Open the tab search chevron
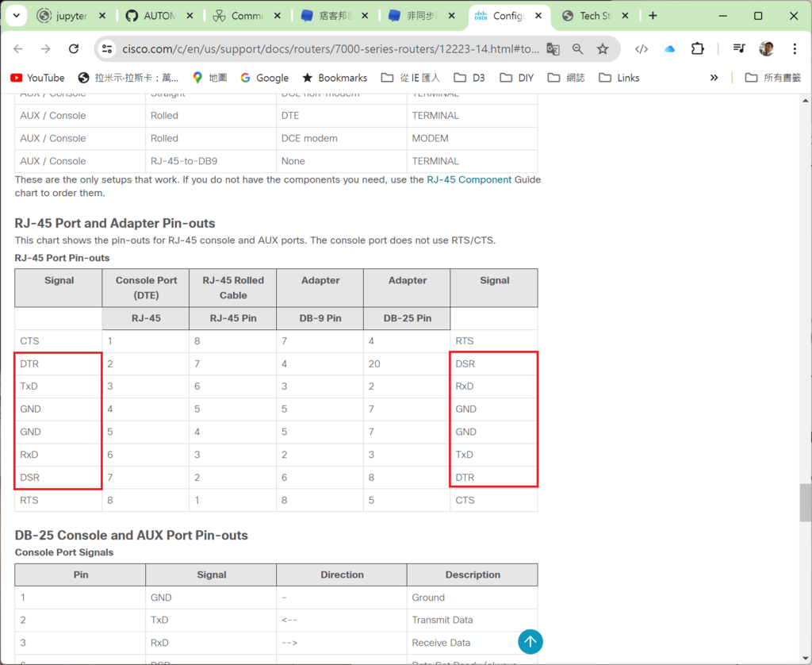Image resolution: width=812 pixels, height=665 pixels. coord(16,16)
